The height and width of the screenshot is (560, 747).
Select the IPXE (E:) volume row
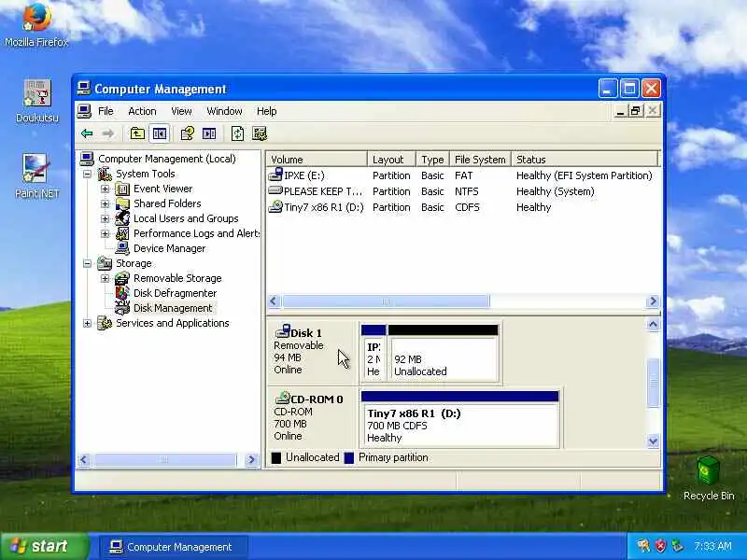462,175
